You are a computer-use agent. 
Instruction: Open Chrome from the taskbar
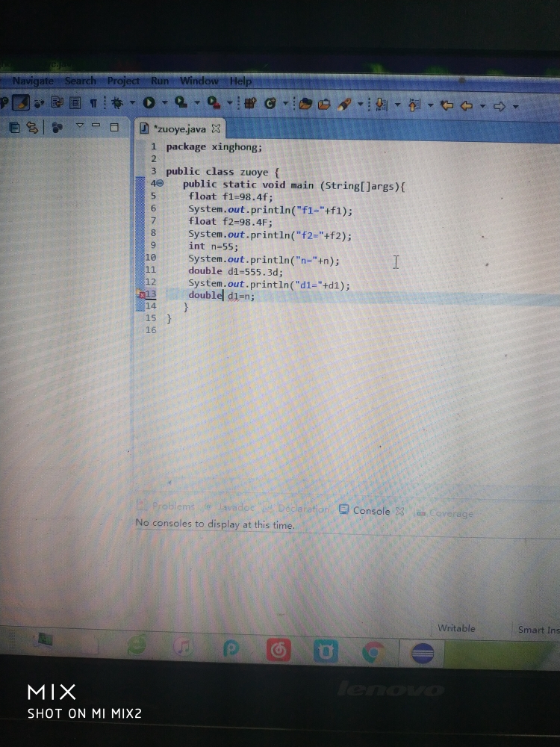click(x=373, y=652)
